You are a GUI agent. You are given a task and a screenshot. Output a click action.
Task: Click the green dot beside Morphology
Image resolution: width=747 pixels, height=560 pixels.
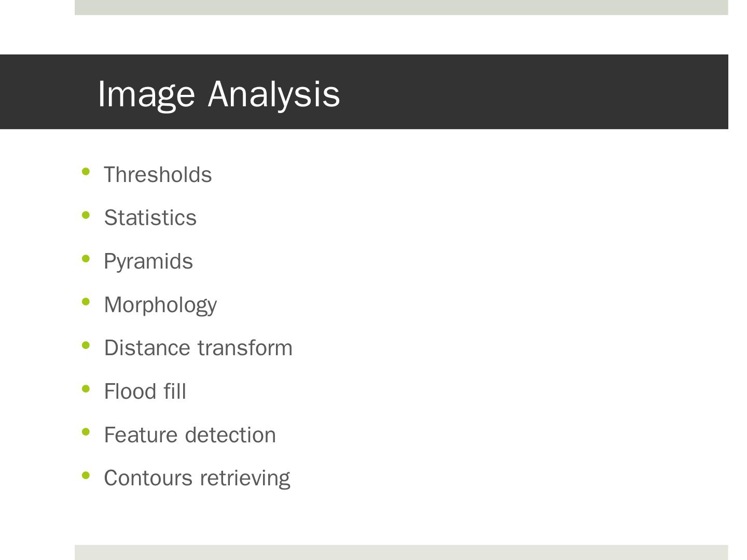click(x=86, y=302)
